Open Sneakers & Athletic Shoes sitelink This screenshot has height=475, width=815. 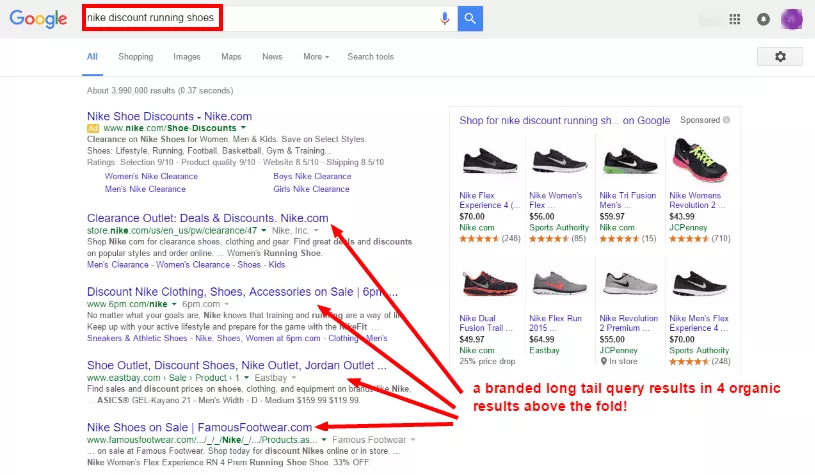[137, 338]
